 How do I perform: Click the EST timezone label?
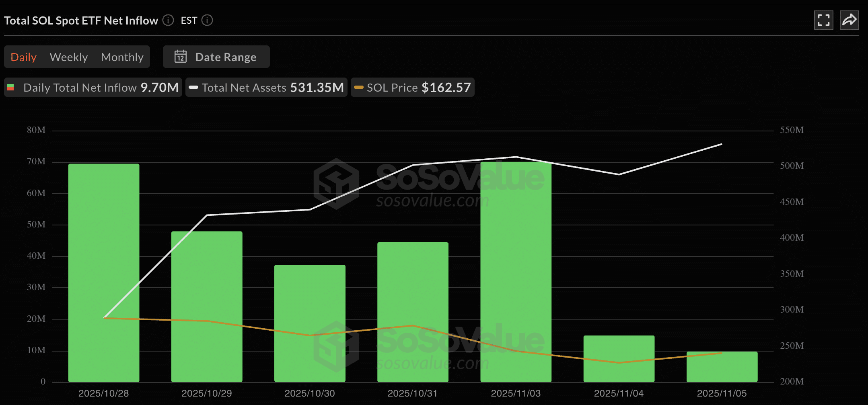click(189, 20)
